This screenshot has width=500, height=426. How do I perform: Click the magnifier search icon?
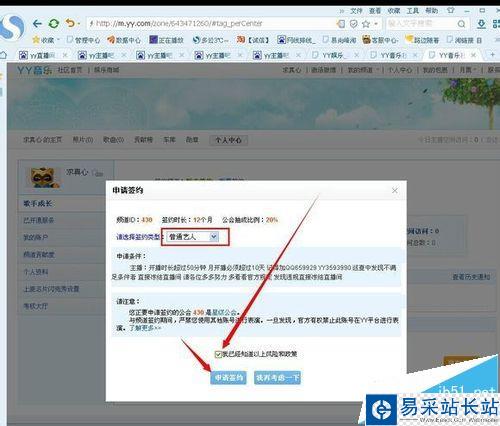point(461,24)
